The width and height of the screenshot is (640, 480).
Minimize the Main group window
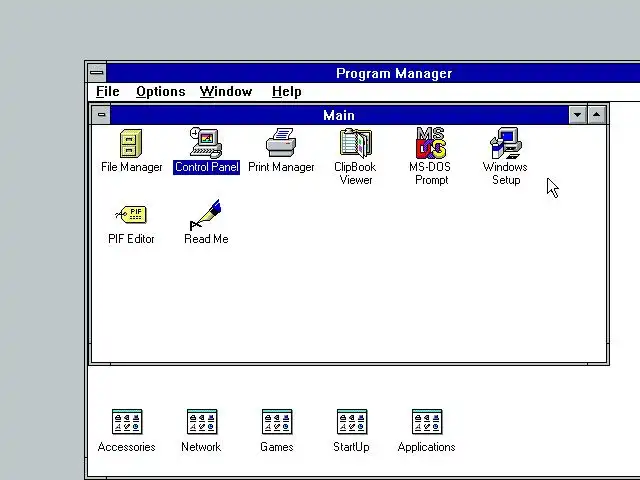tap(578, 115)
